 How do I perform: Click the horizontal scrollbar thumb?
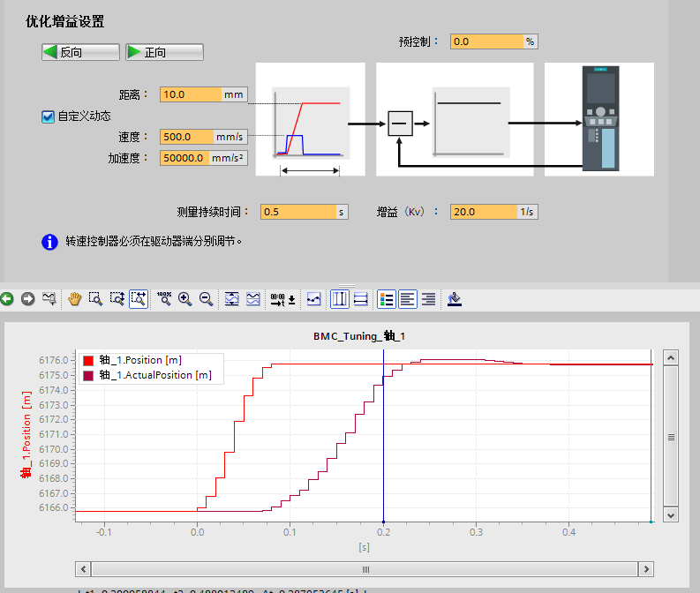(x=365, y=569)
